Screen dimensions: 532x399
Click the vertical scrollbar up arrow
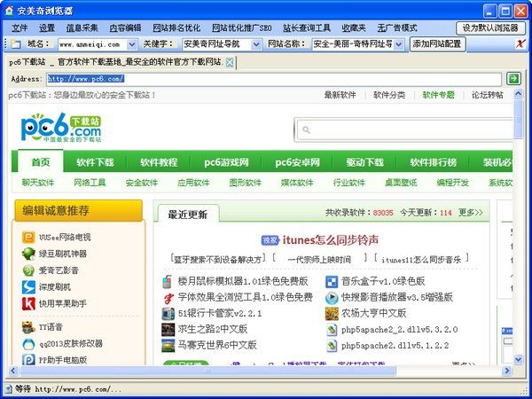click(x=518, y=94)
